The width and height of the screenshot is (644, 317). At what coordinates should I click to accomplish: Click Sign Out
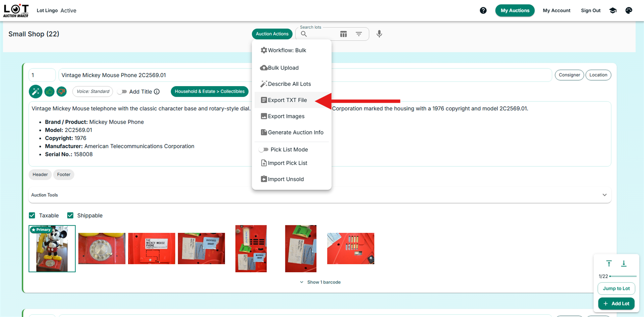click(x=590, y=10)
